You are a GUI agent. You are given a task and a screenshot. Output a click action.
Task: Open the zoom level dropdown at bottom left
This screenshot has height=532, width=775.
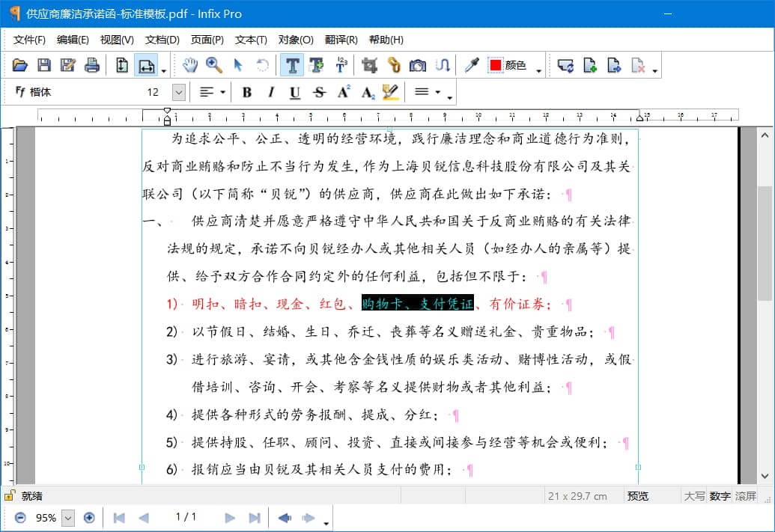point(67,517)
